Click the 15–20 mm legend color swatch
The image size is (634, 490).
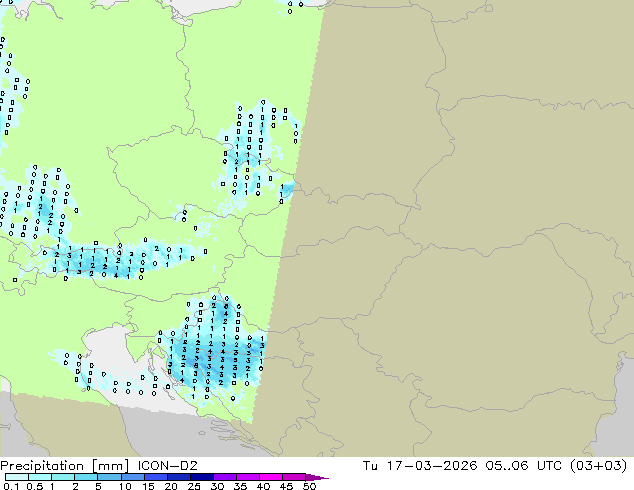(155, 477)
